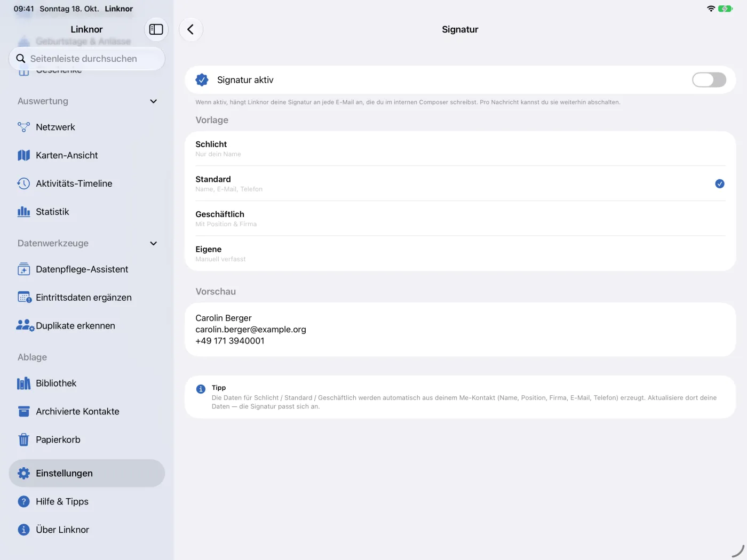
Task: Click the Statistik bar chart icon
Action: (x=23, y=212)
